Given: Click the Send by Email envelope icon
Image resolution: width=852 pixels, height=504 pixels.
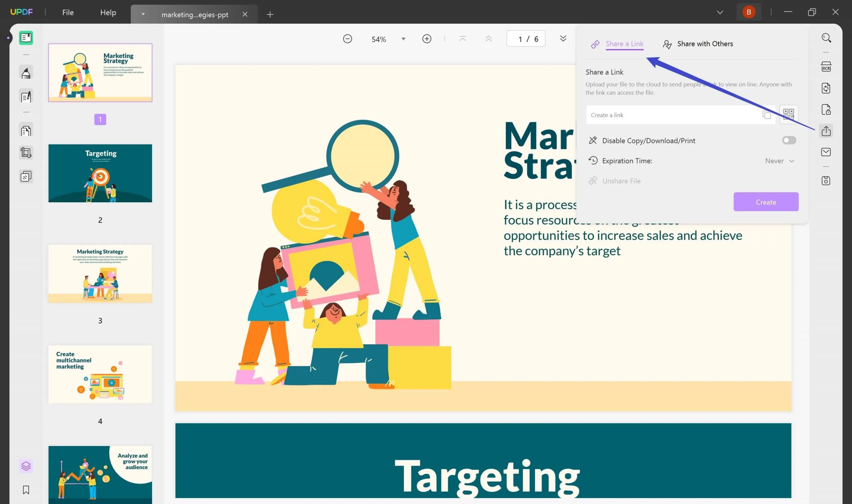Looking at the screenshot, I should (x=826, y=152).
